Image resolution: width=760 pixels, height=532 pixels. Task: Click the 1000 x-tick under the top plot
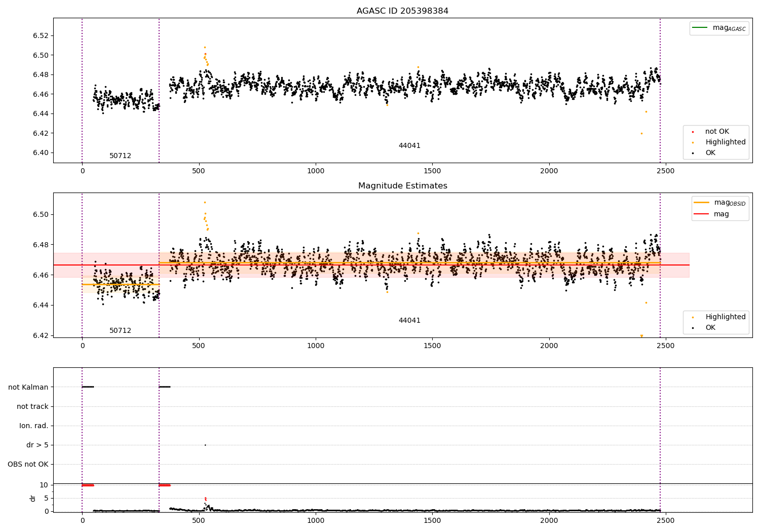(x=316, y=171)
